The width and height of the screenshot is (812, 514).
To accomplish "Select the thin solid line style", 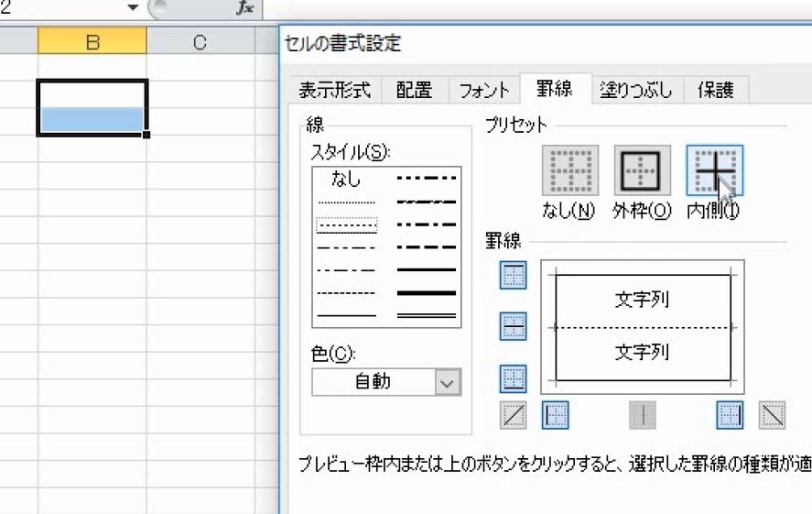I will pos(346,315).
